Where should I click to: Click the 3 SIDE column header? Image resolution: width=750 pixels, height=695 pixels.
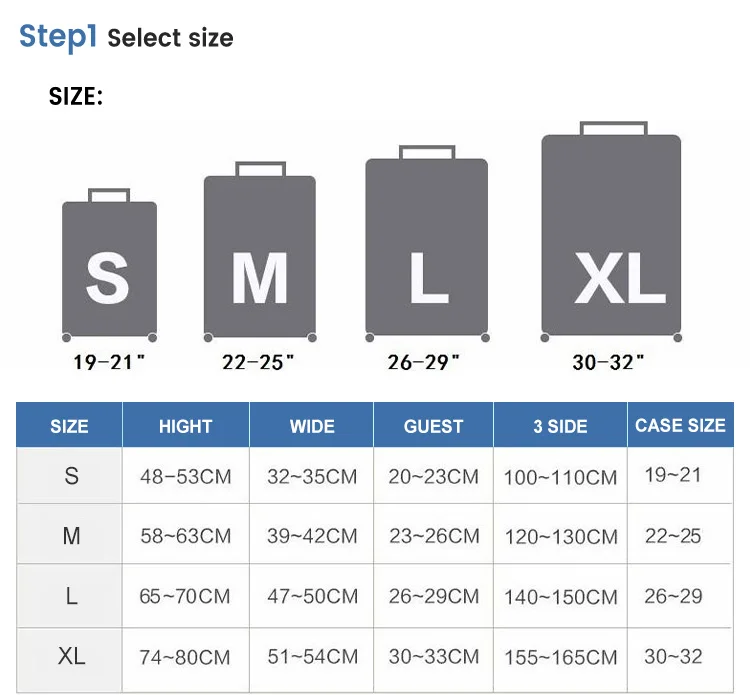(560, 426)
